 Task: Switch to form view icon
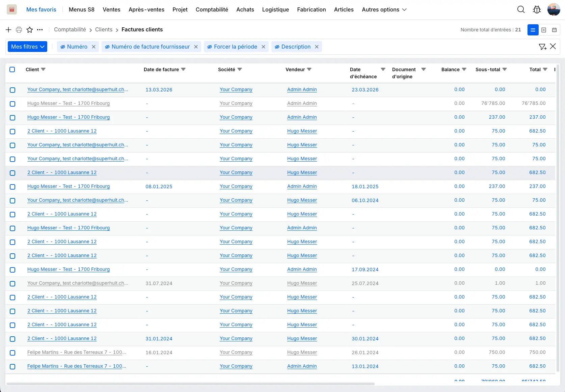[544, 30]
